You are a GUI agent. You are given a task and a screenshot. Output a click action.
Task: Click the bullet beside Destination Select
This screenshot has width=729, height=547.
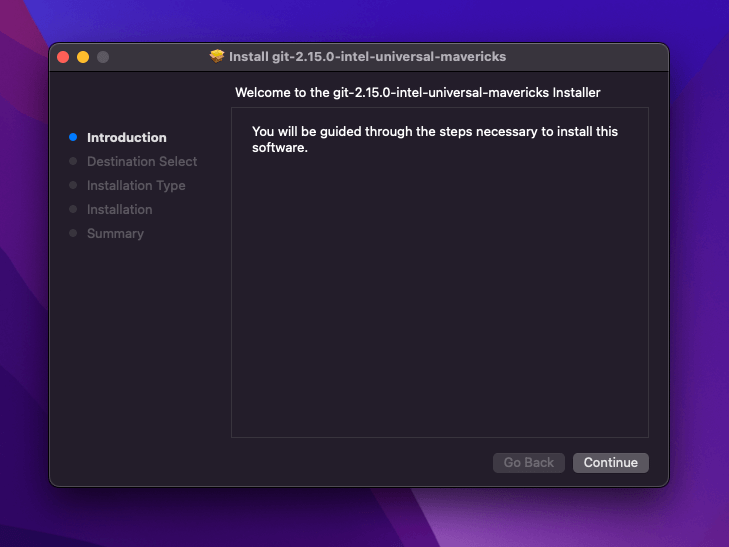point(73,161)
